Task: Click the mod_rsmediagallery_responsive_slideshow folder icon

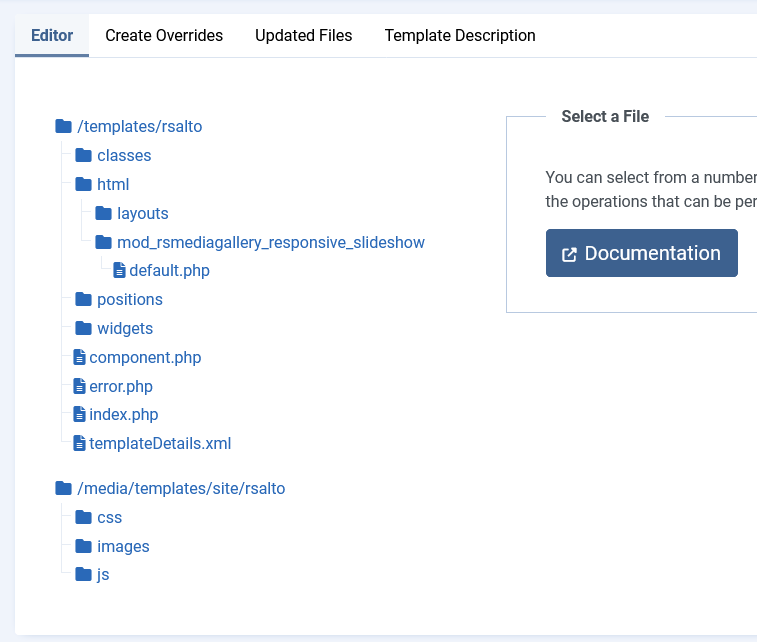Action: pos(103,242)
